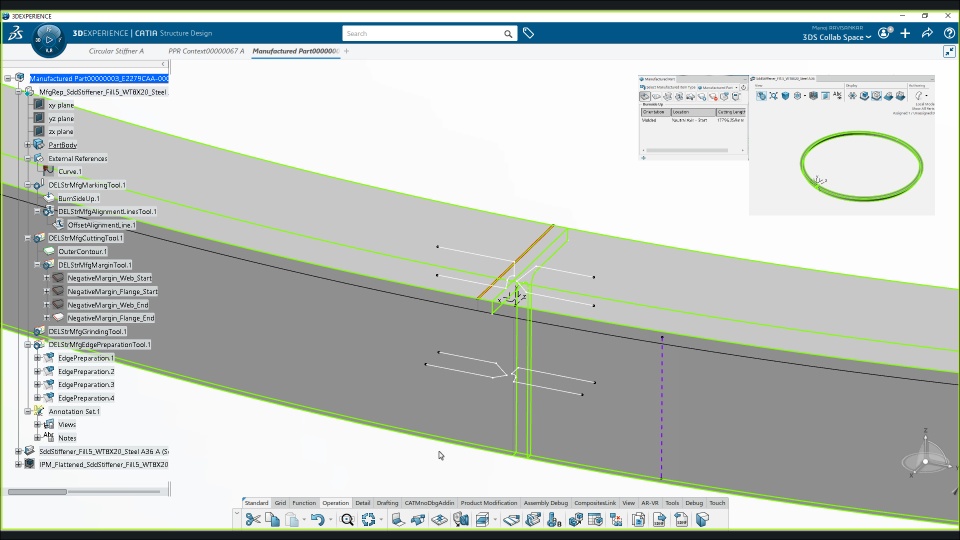Expand the PartBody node
960x540 pixels.
pos(28,145)
